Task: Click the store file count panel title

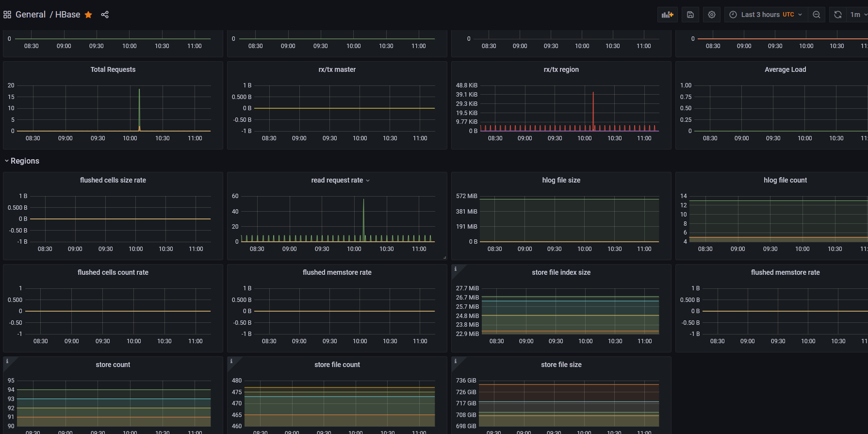Action: pos(337,365)
